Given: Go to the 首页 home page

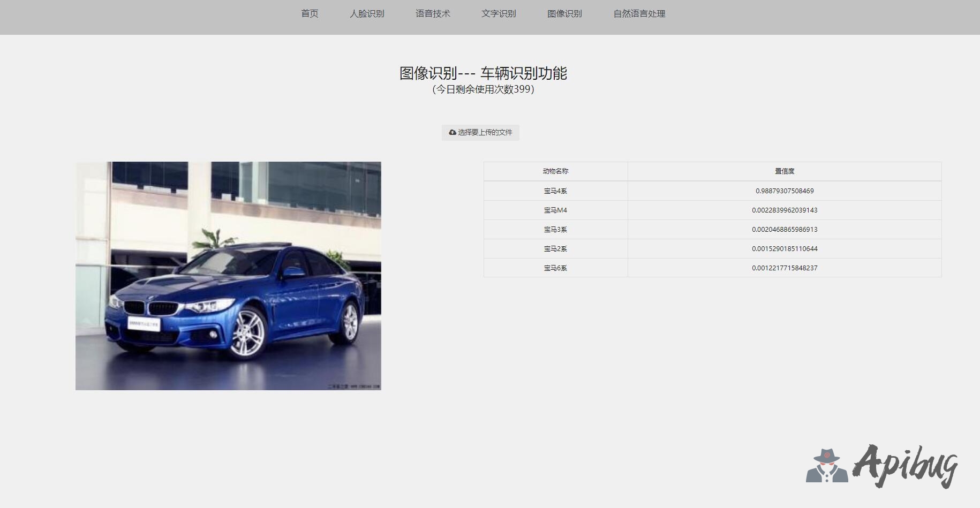Looking at the screenshot, I should click(310, 14).
